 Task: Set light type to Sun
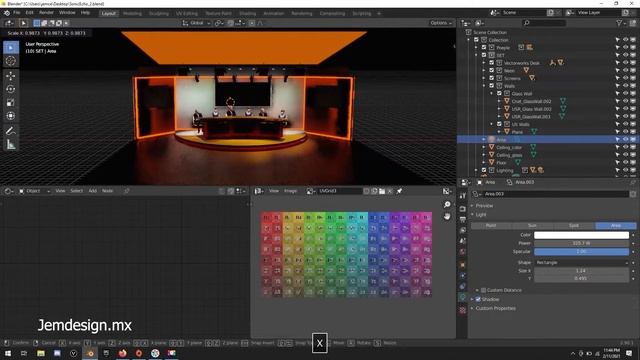(x=533, y=226)
